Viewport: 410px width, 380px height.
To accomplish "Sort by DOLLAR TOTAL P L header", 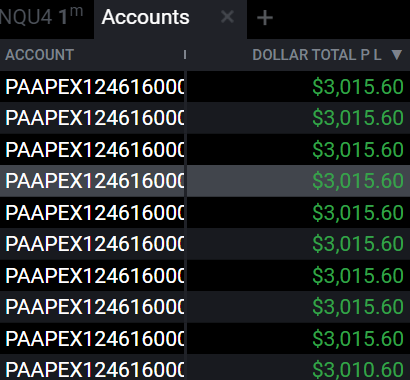I will [317, 55].
